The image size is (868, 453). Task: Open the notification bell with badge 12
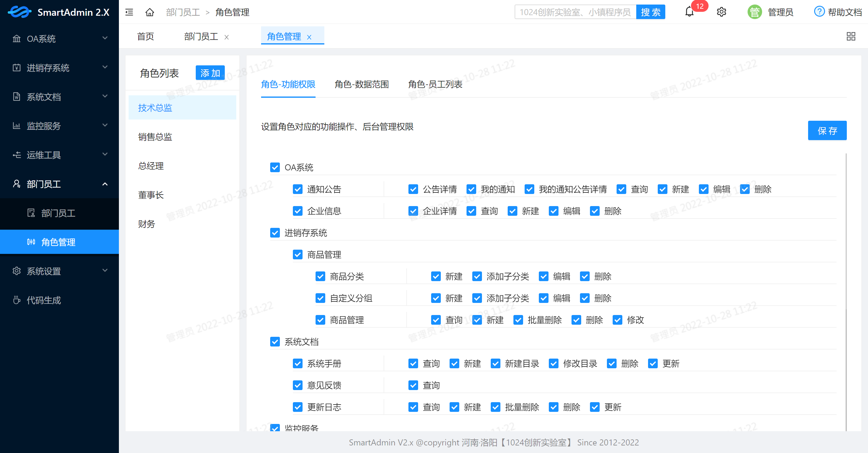pos(689,12)
